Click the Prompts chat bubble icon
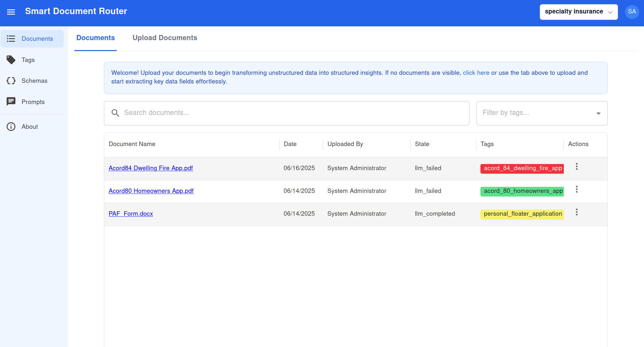Image resolution: width=644 pixels, height=347 pixels. 11,102
